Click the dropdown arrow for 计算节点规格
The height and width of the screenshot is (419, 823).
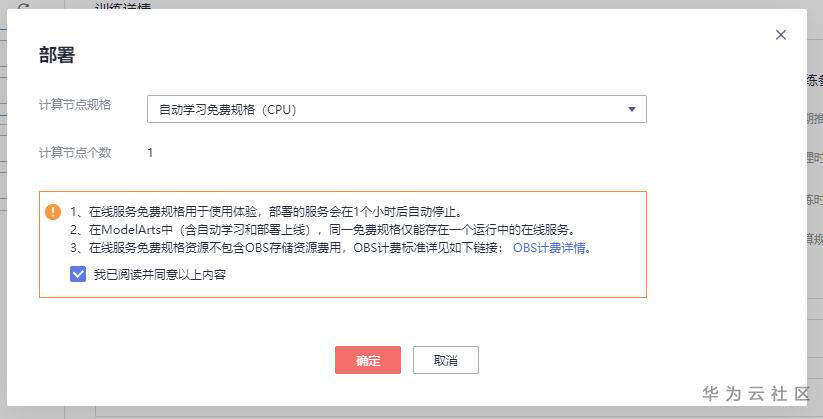[x=632, y=109]
